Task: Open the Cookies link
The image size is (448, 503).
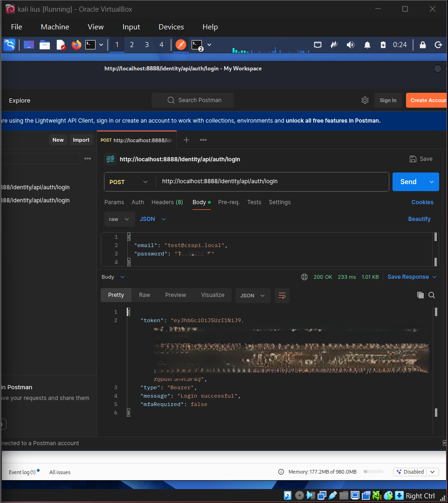Action: 422,202
